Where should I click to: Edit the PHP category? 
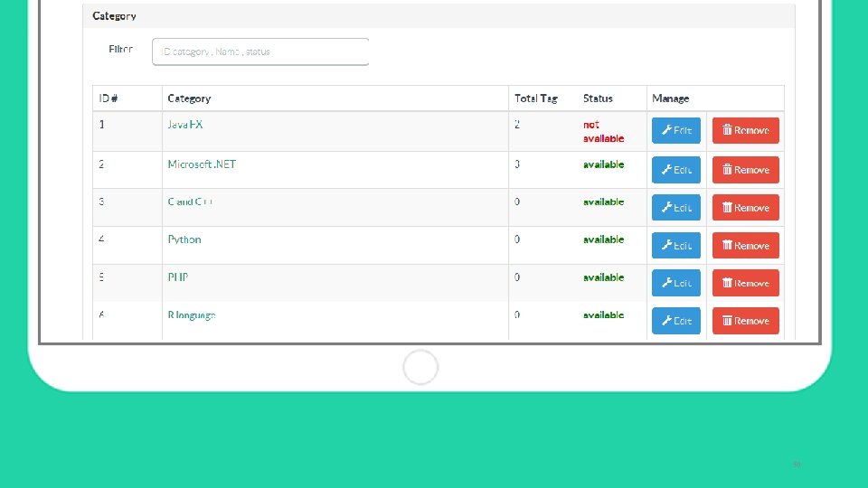coord(676,283)
